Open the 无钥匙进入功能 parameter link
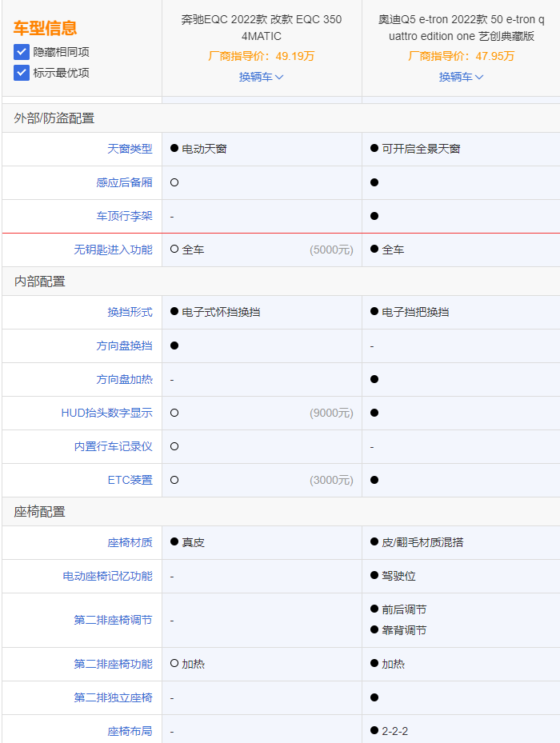 click(x=114, y=250)
